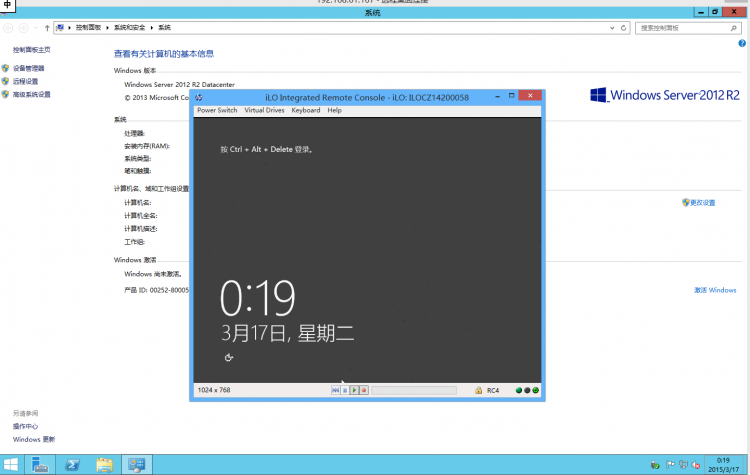Click the Windows Server 2012 R2 Datacenter text
Screen dimensions: 750x475
[179, 84]
